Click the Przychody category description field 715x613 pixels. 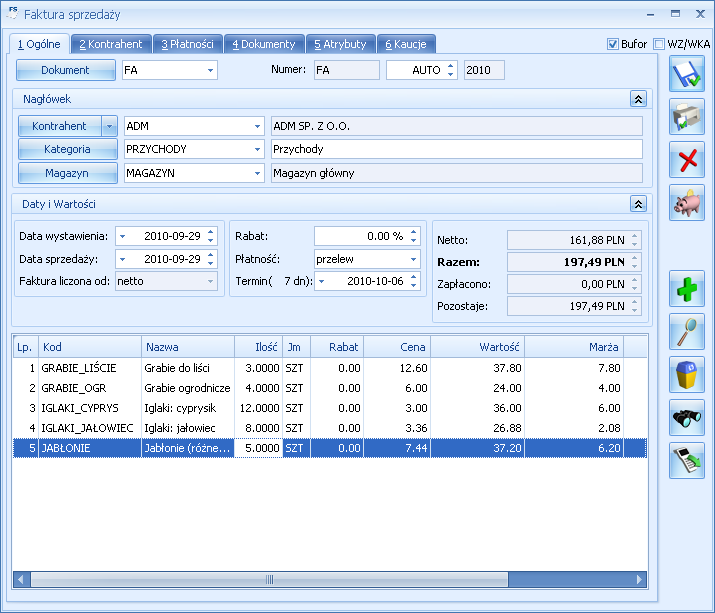click(456, 149)
